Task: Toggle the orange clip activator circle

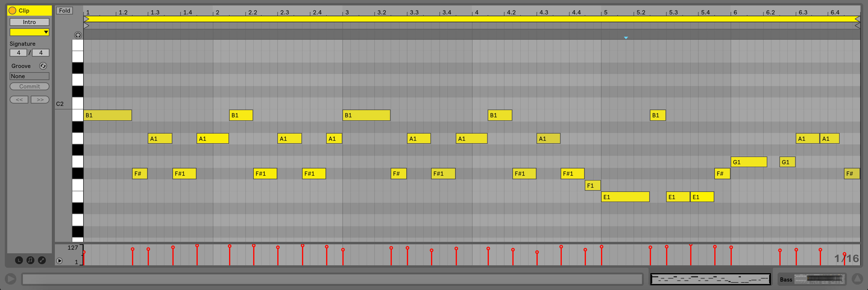Action: point(12,11)
